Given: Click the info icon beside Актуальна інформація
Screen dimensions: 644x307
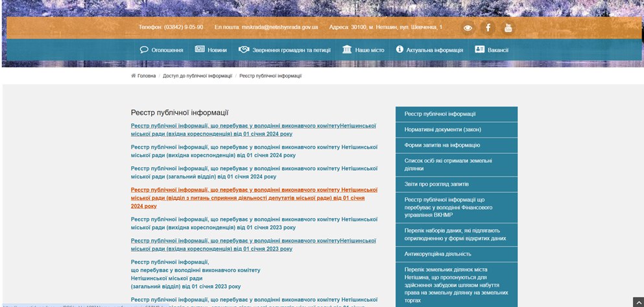Looking at the screenshot, I should [x=400, y=49].
